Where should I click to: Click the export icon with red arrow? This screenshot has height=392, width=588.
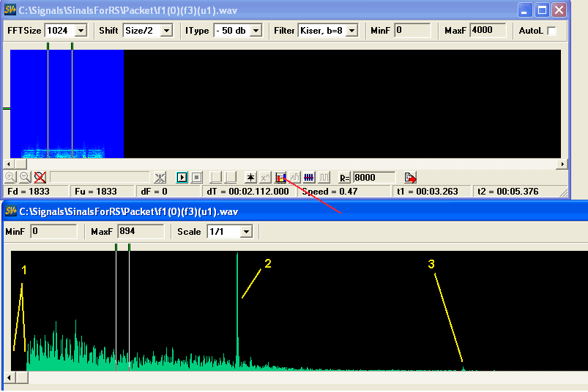[x=410, y=178]
